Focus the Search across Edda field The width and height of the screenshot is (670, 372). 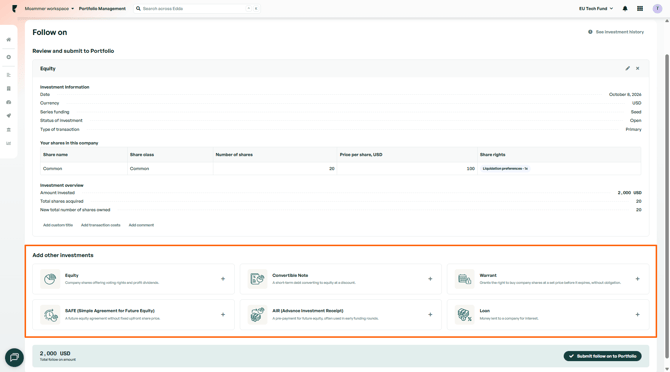click(197, 9)
